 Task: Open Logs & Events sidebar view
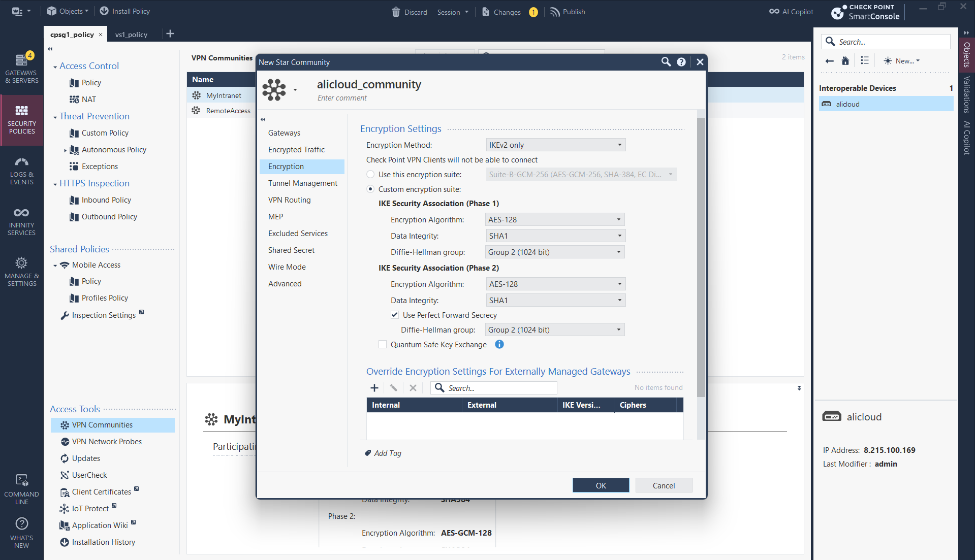(21, 171)
